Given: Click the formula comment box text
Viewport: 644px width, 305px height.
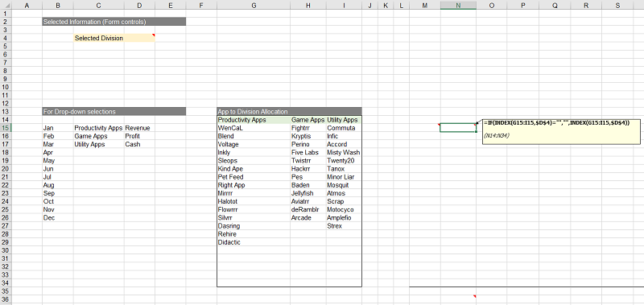Looking at the screenshot, I should point(556,122).
